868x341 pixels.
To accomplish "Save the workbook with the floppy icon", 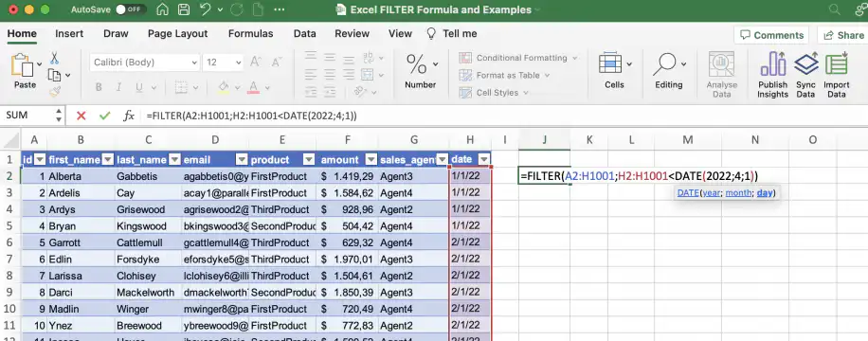I will 183,10.
